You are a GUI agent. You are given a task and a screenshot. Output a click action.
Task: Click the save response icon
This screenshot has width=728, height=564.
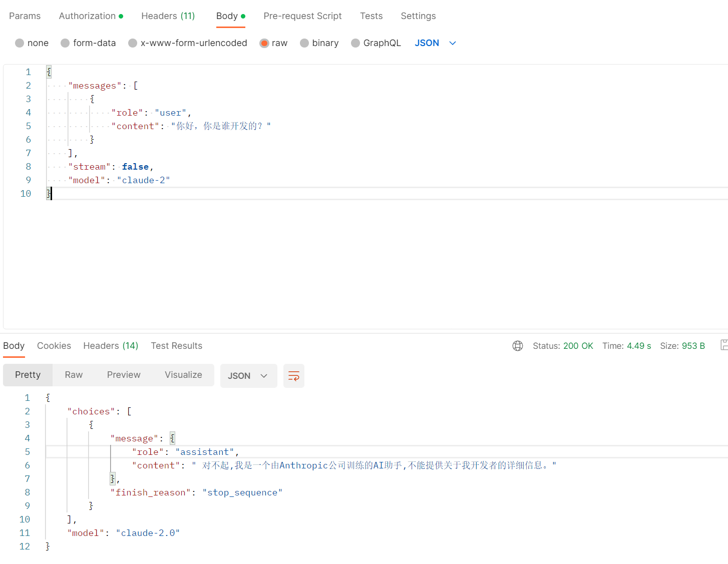[x=724, y=345]
